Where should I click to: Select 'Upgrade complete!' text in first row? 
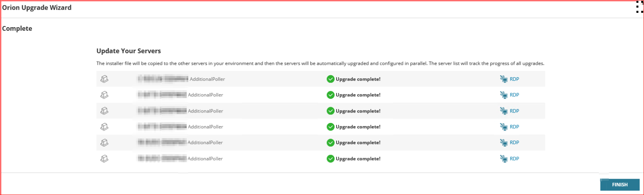[358, 79]
